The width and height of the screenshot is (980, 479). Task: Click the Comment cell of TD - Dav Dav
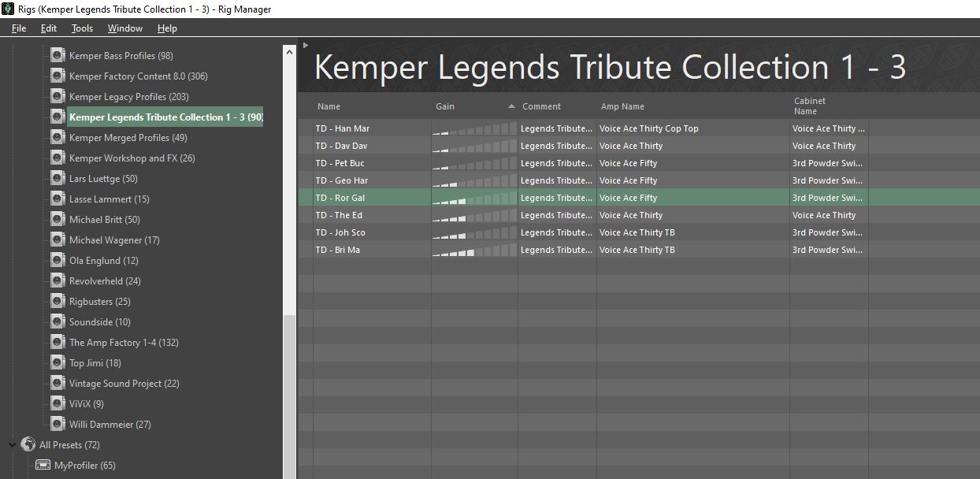(557, 146)
